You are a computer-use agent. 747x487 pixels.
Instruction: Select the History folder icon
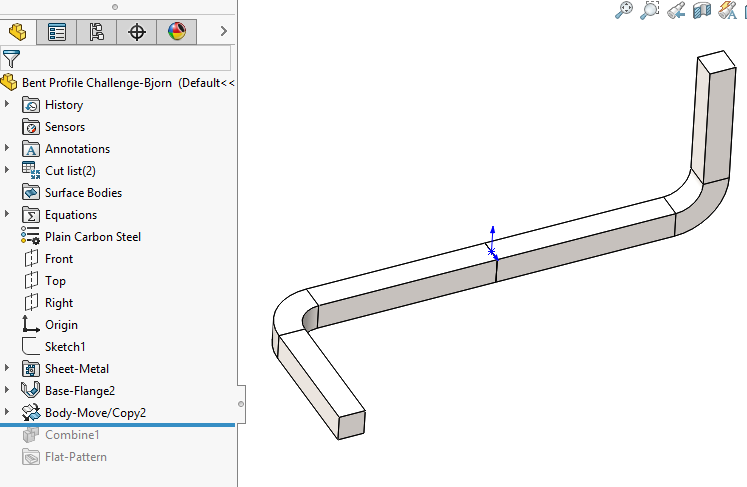[x=31, y=105]
